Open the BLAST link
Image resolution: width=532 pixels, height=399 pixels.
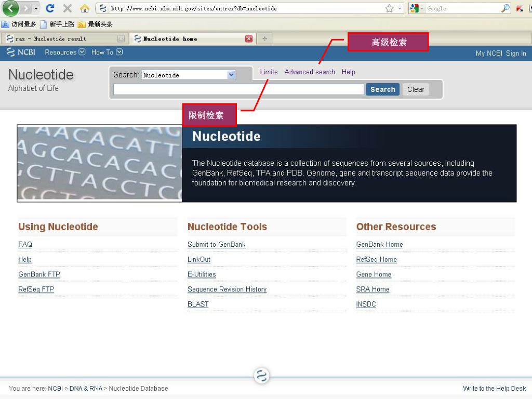click(x=198, y=304)
